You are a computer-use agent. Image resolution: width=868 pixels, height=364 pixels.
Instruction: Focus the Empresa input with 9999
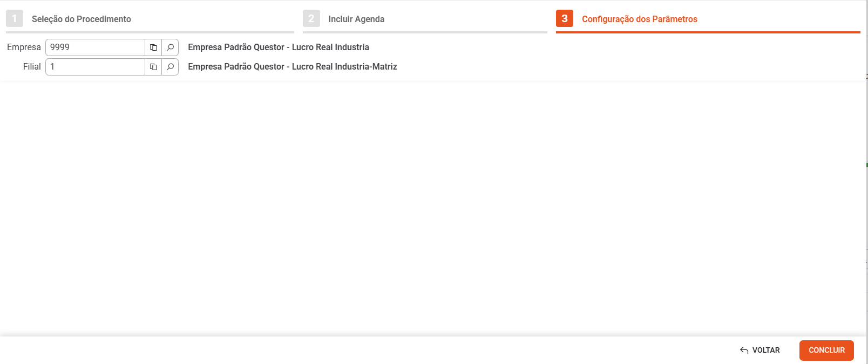coord(95,47)
